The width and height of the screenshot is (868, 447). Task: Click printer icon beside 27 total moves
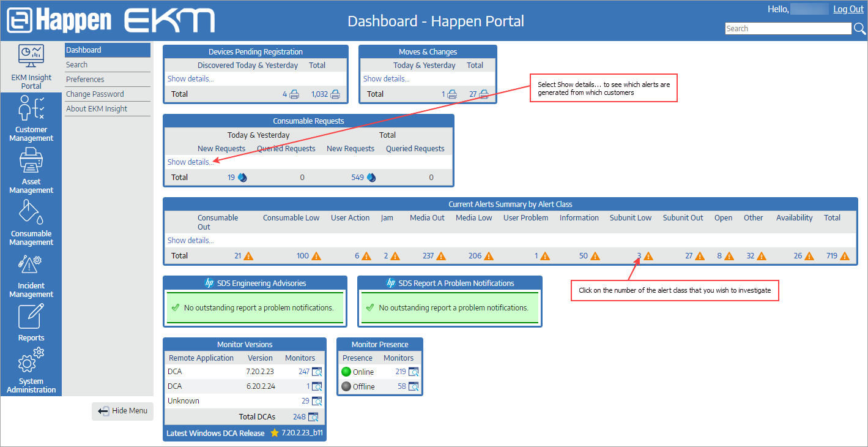[484, 94]
